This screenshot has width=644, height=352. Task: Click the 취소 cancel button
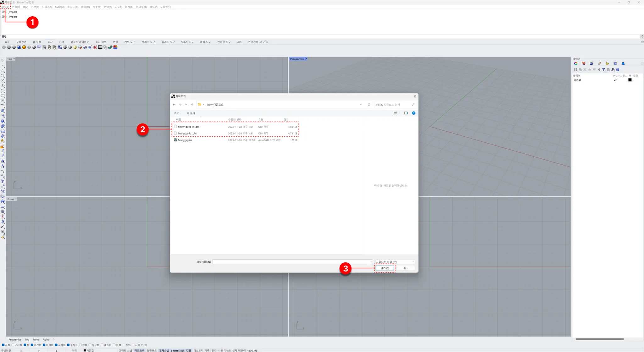click(405, 268)
